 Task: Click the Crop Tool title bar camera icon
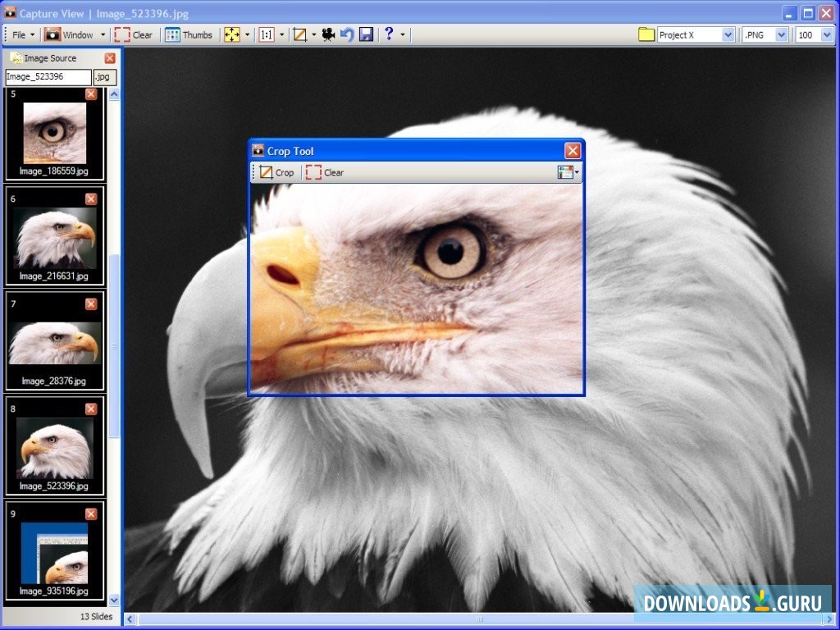[258, 151]
